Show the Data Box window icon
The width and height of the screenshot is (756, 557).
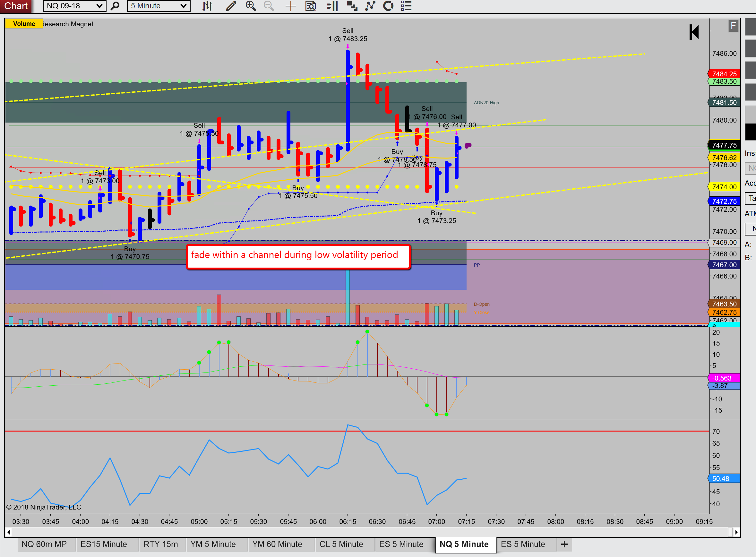pos(311,6)
